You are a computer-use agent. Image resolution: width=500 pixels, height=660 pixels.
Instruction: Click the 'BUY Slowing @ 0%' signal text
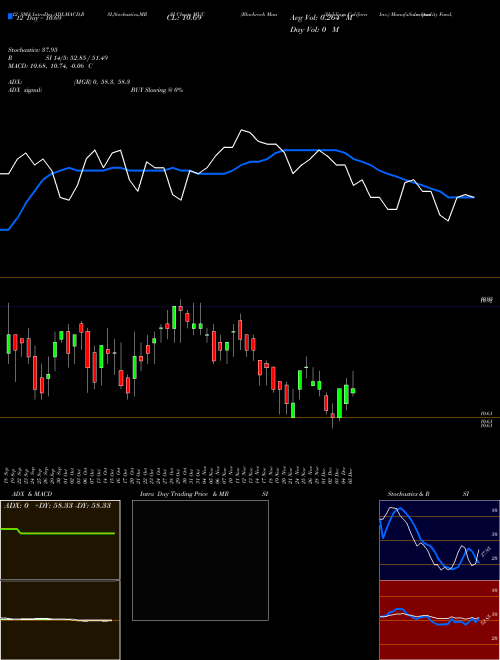(x=157, y=90)
